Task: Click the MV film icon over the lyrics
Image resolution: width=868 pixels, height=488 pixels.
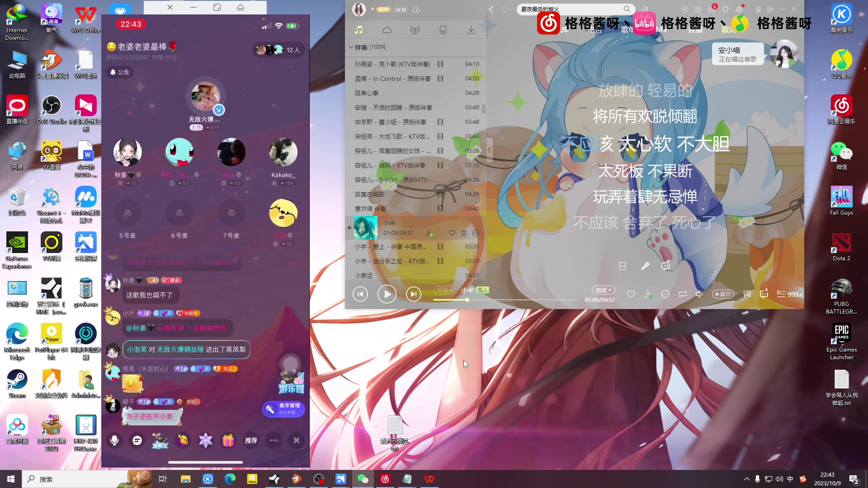Action: [x=623, y=266]
